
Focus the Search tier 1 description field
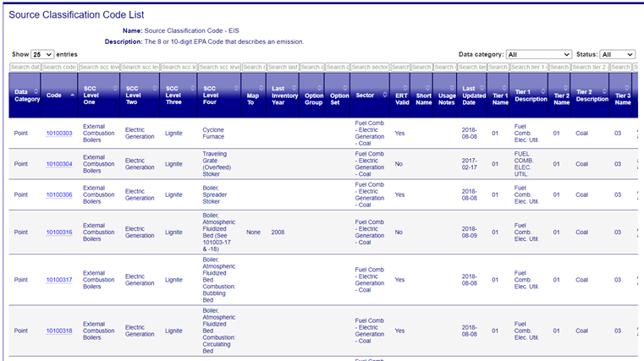click(529, 67)
